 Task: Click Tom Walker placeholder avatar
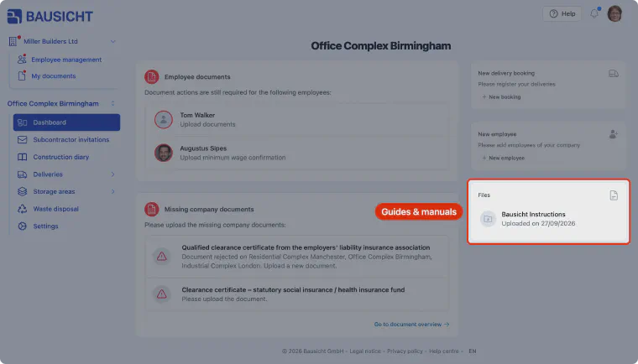pos(164,120)
